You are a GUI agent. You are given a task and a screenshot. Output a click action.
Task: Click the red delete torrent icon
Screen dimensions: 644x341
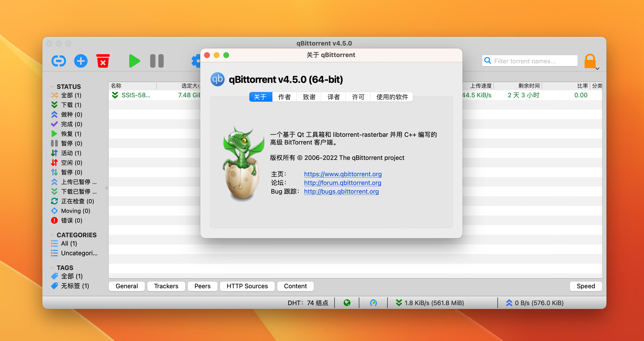(103, 61)
